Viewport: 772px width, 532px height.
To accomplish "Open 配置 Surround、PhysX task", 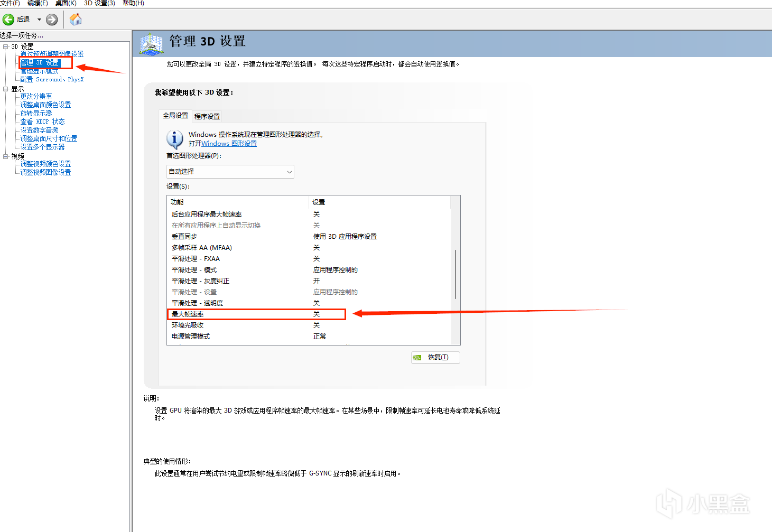I will pos(52,79).
